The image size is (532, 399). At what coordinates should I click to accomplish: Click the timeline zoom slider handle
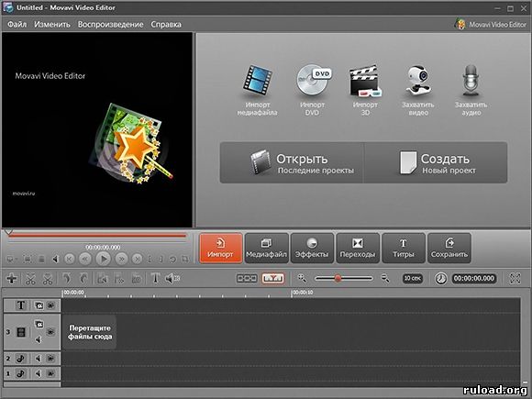click(x=338, y=279)
